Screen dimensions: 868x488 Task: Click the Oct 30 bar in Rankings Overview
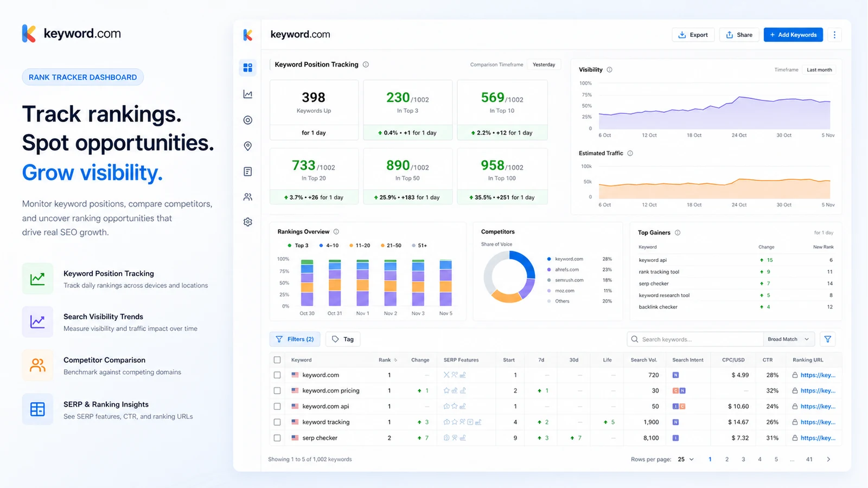pos(307,282)
